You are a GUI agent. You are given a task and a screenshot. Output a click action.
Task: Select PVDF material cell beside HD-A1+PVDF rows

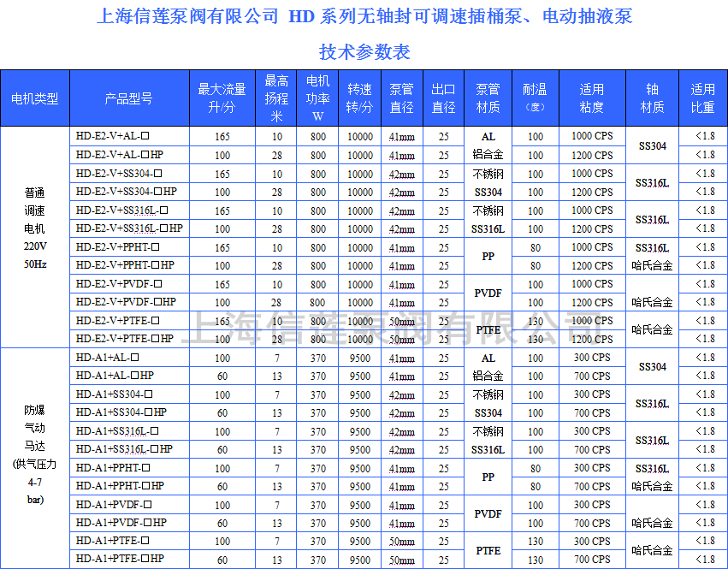pyautogui.click(x=488, y=513)
